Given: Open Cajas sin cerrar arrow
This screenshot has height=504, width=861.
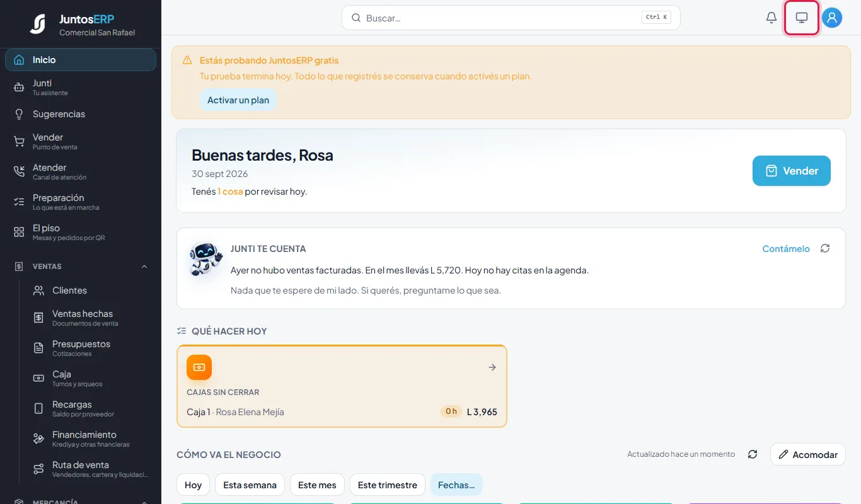Looking at the screenshot, I should tap(492, 367).
